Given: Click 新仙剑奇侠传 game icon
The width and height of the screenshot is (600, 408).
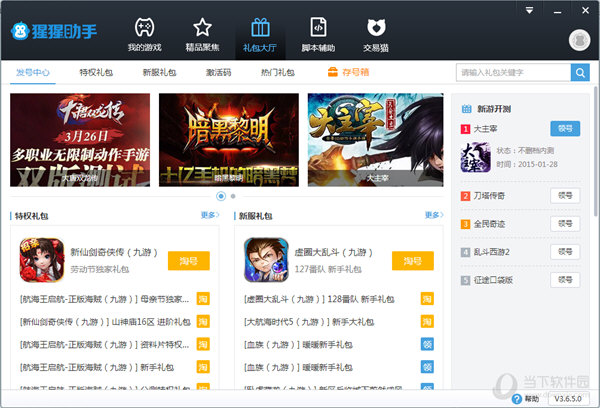Looking at the screenshot, I should tap(42, 260).
